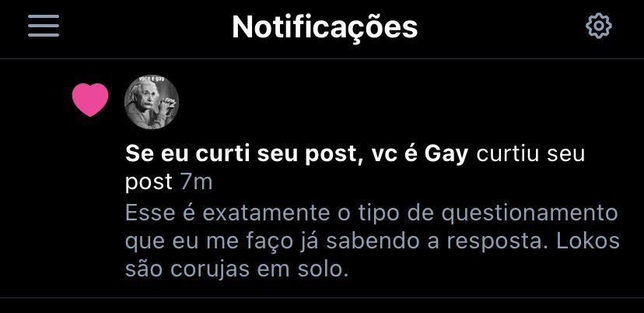Image resolution: width=644 pixels, height=313 pixels.
Task: Click the Notificações header title
Action: tap(324, 27)
